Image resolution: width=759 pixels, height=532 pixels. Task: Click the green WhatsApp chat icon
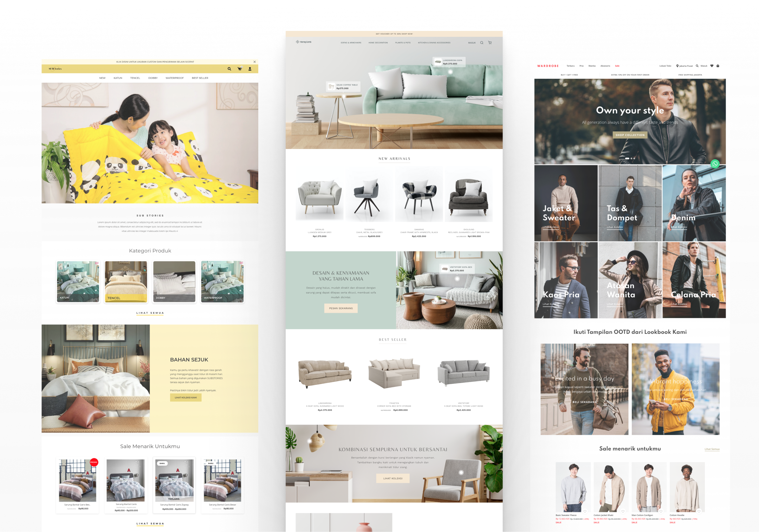click(x=715, y=164)
